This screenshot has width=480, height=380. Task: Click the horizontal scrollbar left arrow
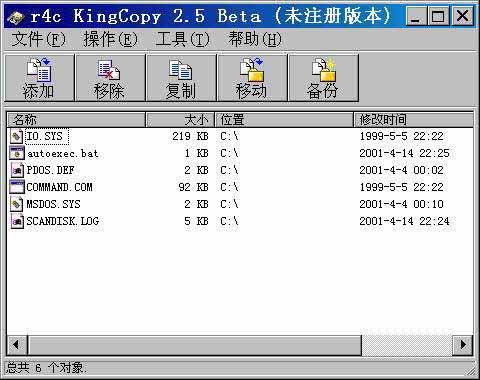click(17, 345)
